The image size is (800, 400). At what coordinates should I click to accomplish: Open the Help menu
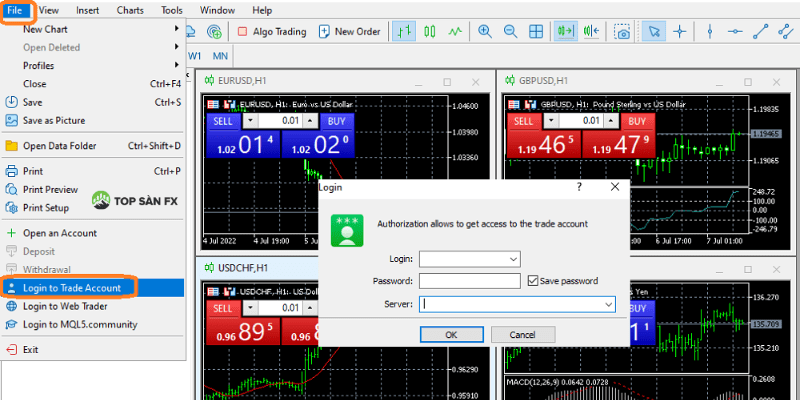[x=262, y=10]
